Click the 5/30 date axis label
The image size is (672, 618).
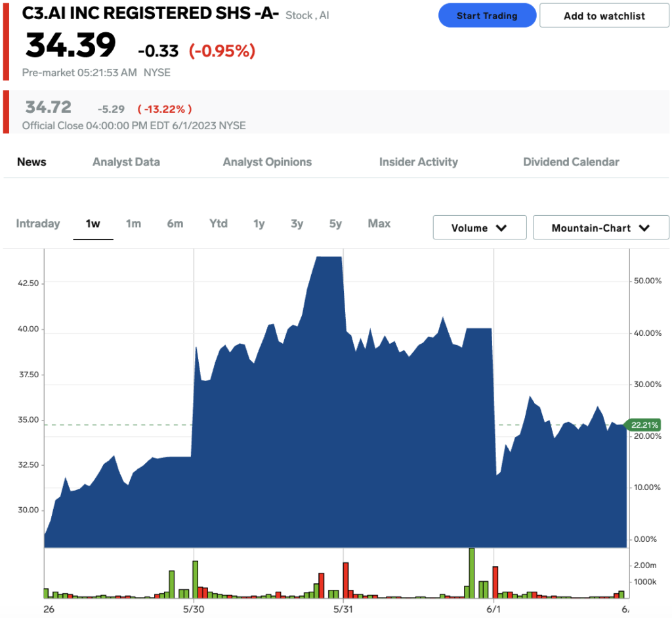pyautogui.click(x=194, y=609)
